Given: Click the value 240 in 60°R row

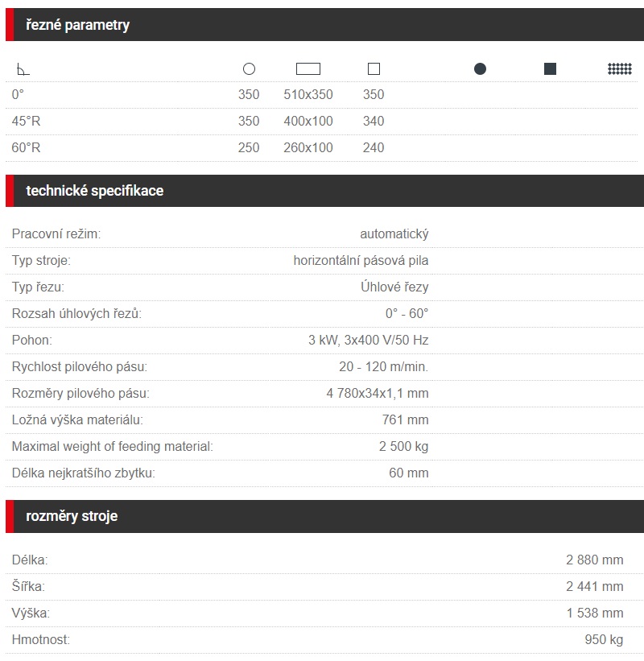Looking at the screenshot, I should 374,147.
